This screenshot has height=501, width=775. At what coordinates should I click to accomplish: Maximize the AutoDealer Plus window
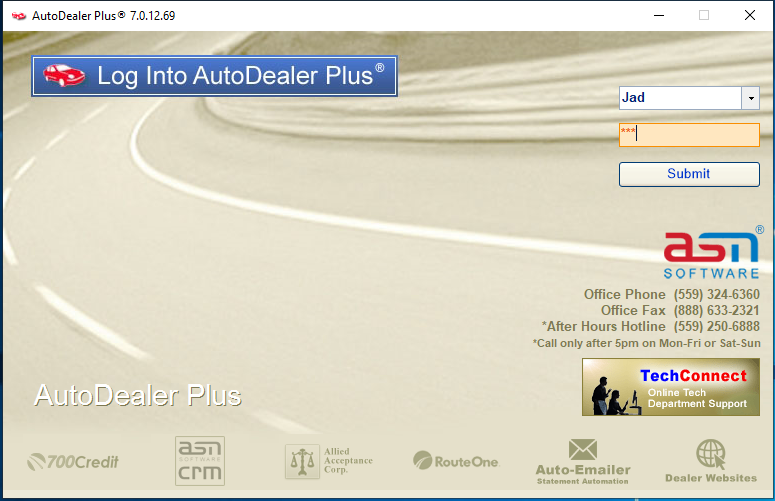[x=704, y=15]
